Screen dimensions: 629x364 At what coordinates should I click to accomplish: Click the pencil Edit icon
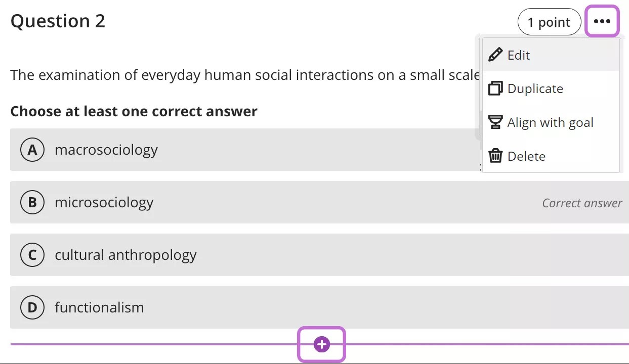point(495,55)
